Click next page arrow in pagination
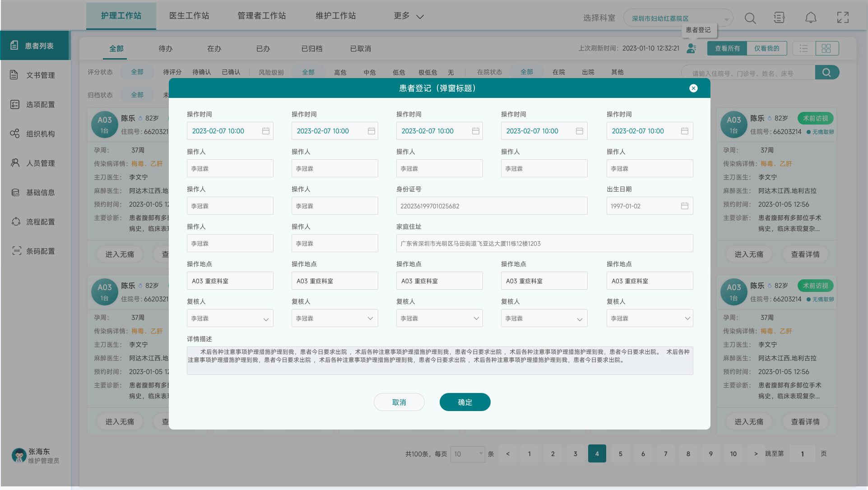 coord(756,454)
